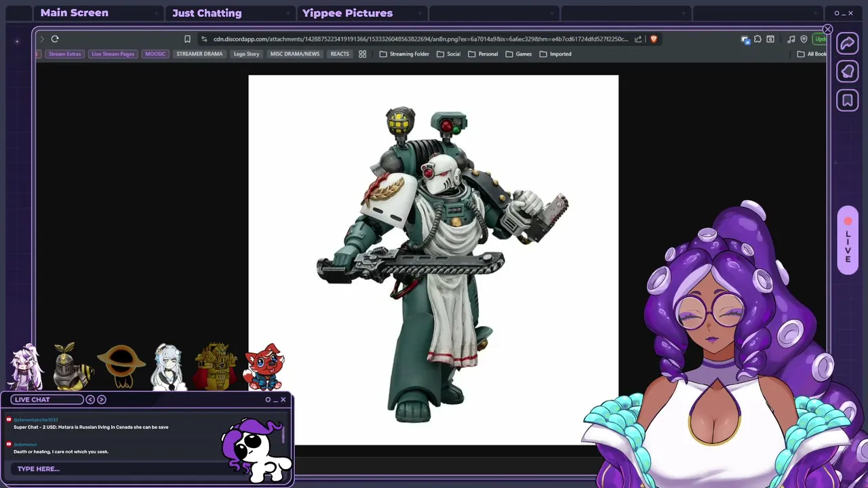This screenshot has width=868, height=488.
Task: Click the plus on the Just Chatting tab
Action: [288, 13]
